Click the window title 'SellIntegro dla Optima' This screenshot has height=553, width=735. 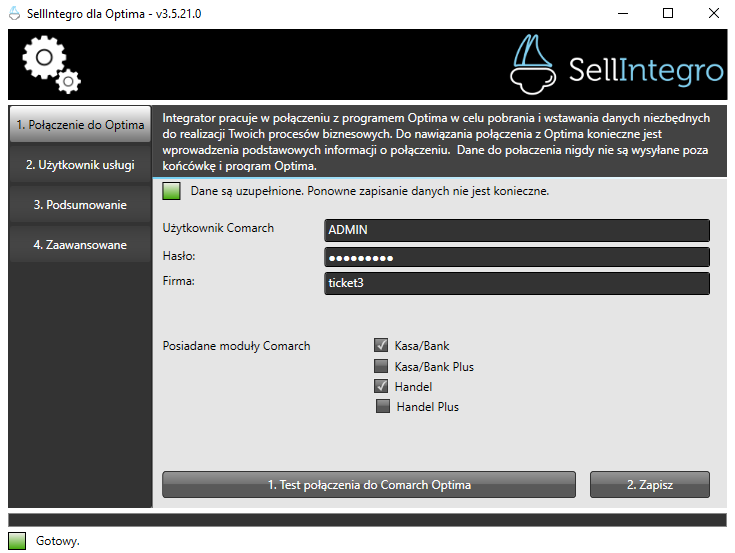114,14
